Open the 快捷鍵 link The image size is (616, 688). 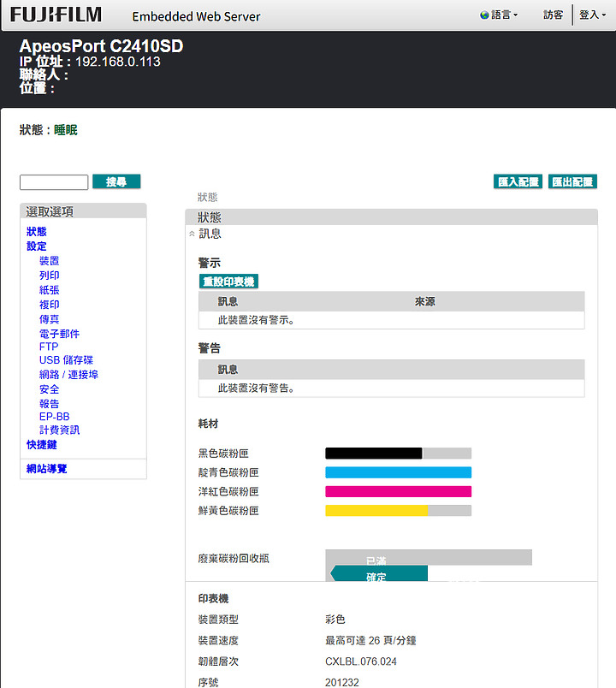coord(42,444)
